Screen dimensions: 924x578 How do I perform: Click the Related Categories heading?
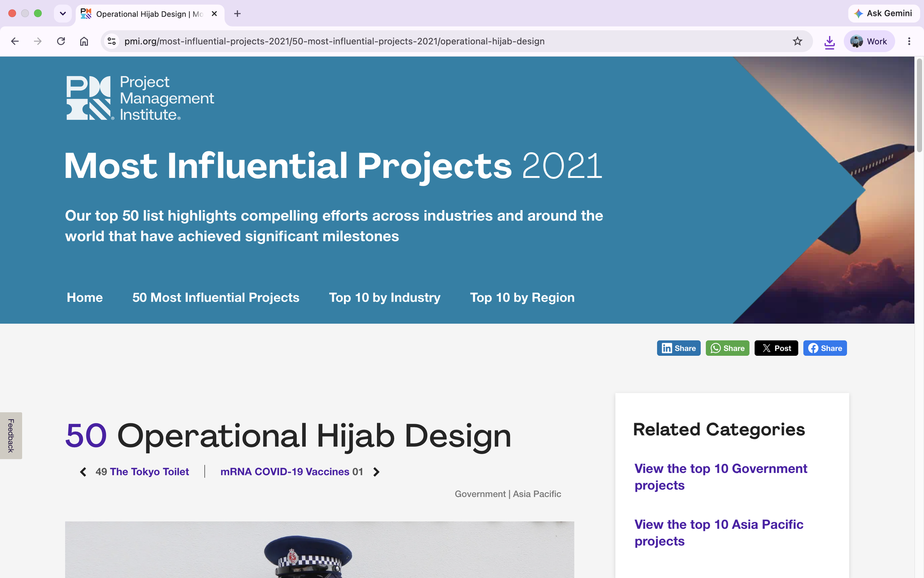[719, 429]
